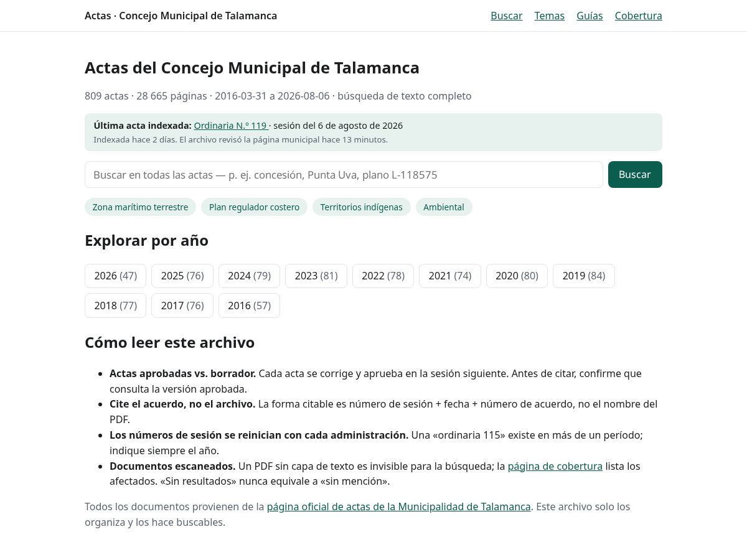
Task: Browse actas from year 2016
Action: pos(249,306)
